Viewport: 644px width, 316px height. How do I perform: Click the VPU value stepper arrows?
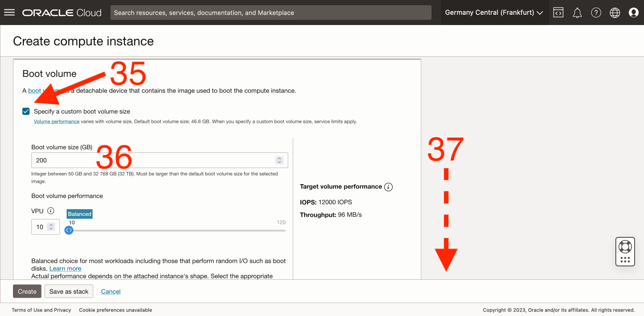pyautogui.click(x=51, y=227)
